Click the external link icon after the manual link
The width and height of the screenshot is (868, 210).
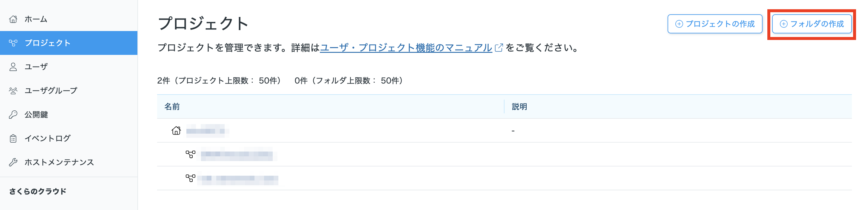(x=499, y=48)
